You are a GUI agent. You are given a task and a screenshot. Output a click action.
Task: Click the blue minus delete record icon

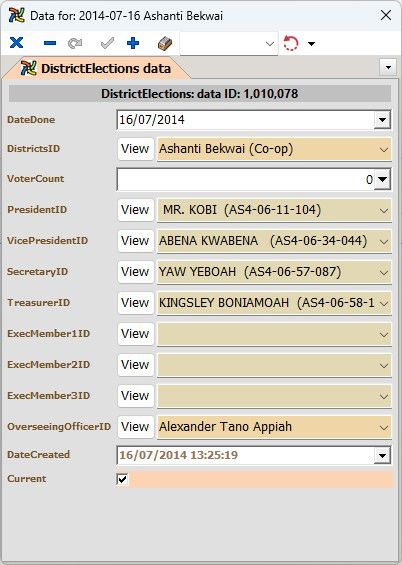pos(50,43)
